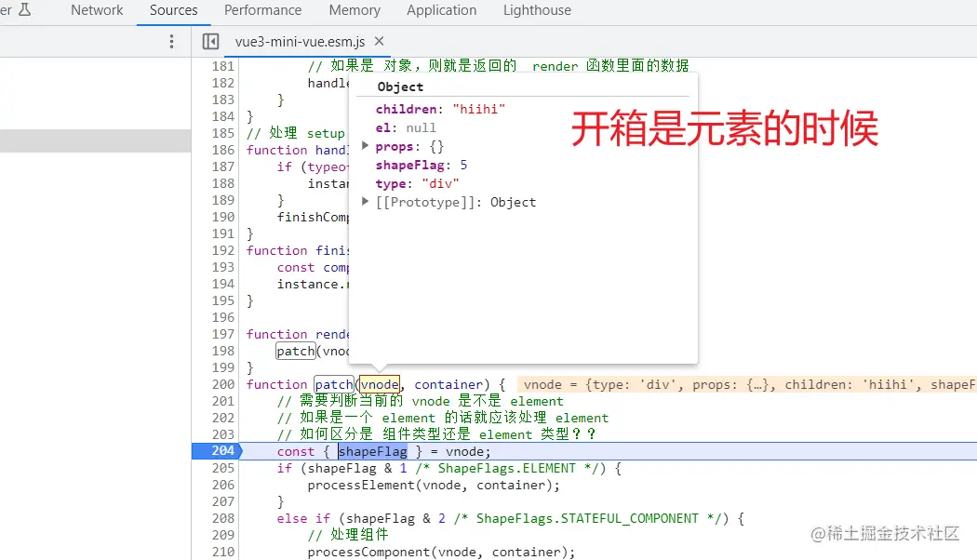Image resolution: width=977 pixels, height=560 pixels.
Task: Click the shapeFlag: 5 property in tooltip
Action: 422,165
